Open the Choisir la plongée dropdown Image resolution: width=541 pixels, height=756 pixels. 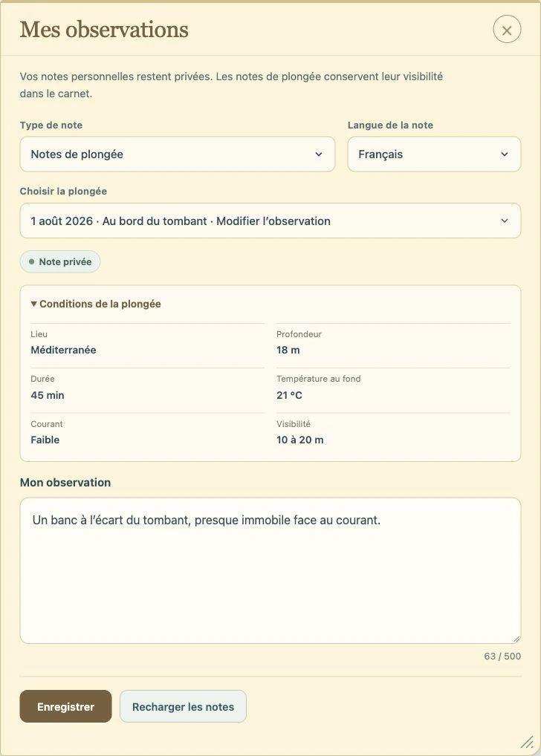(270, 221)
